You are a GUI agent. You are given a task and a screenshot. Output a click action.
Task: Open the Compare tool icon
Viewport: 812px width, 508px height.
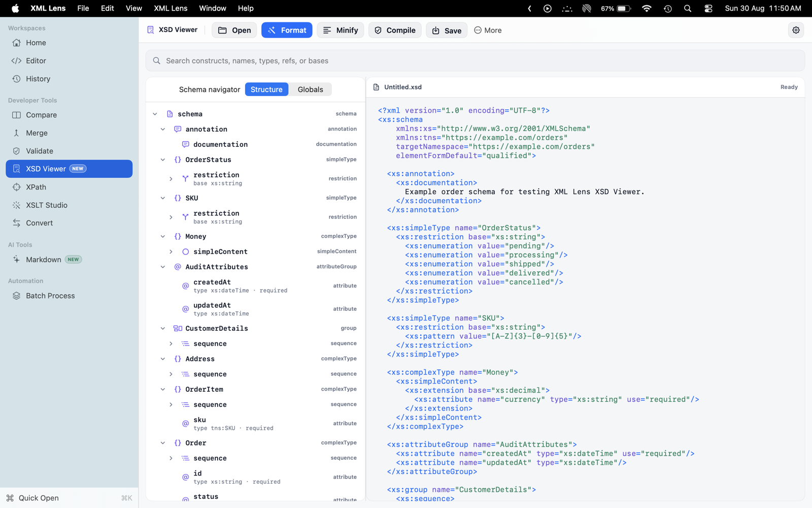17,115
